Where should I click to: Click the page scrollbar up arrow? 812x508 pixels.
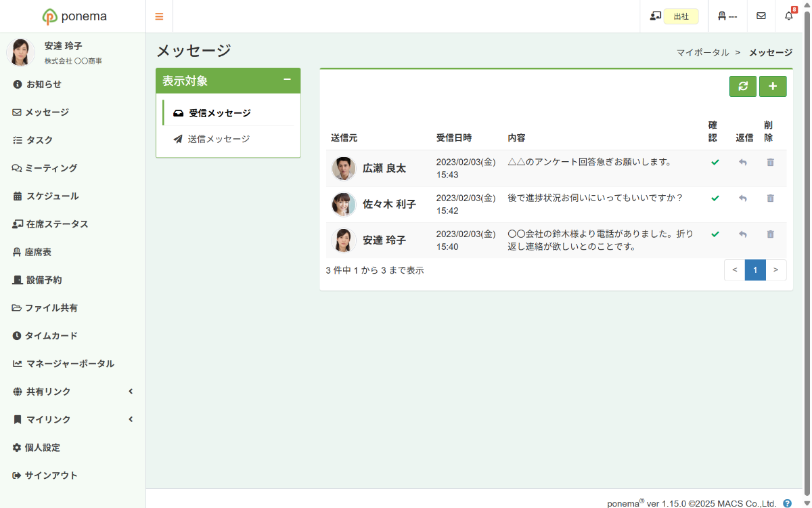tap(807, 5)
